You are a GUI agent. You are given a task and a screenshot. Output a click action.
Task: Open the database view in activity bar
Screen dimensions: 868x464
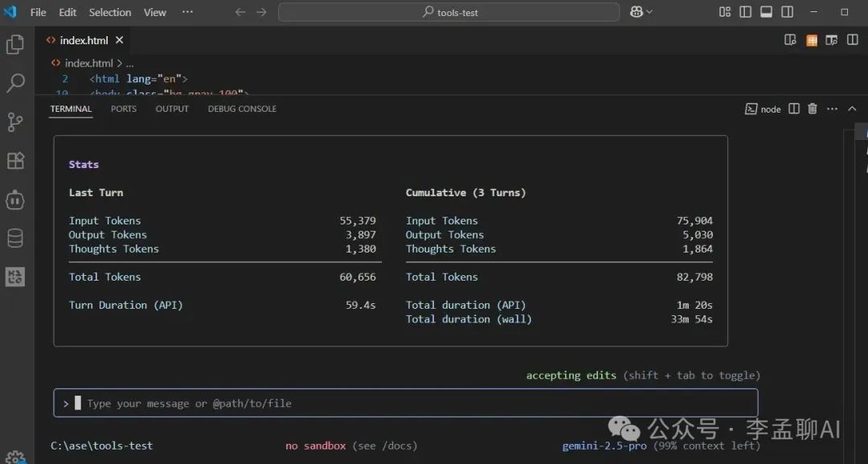pyautogui.click(x=15, y=238)
